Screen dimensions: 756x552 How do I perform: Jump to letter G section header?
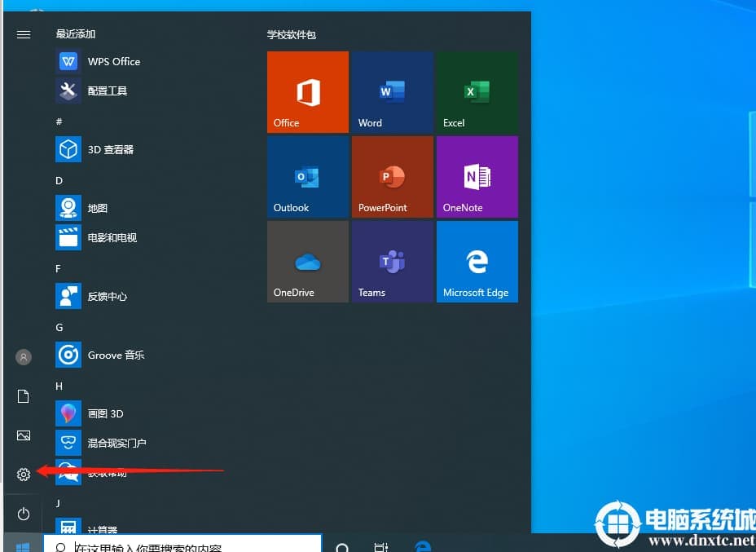pyautogui.click(x=59, y=327)
